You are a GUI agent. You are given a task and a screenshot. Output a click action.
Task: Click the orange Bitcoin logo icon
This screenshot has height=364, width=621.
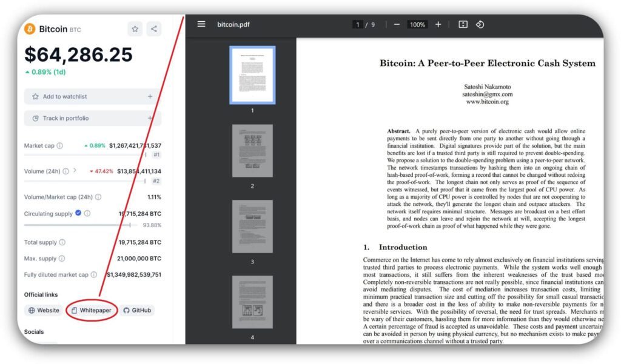point(30,29)
